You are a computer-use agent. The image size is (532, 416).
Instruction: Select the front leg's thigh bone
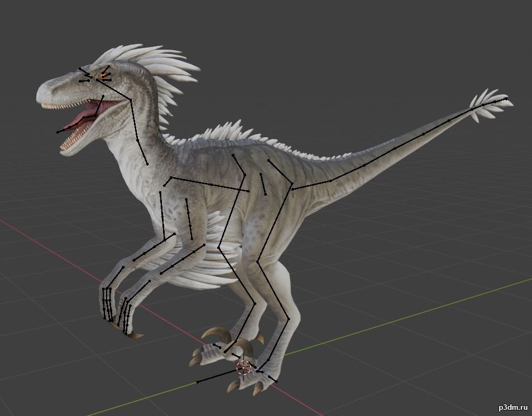[x=232, y=211]
